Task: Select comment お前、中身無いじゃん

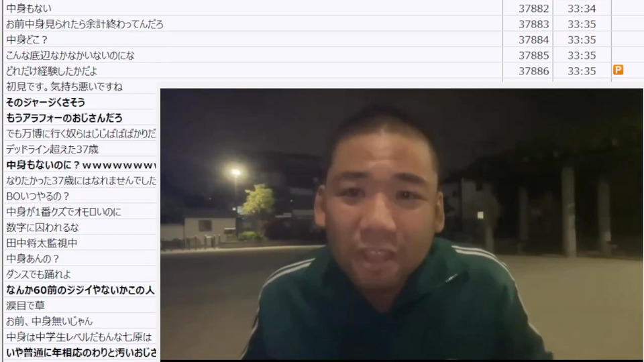Action: pos(49,321)
